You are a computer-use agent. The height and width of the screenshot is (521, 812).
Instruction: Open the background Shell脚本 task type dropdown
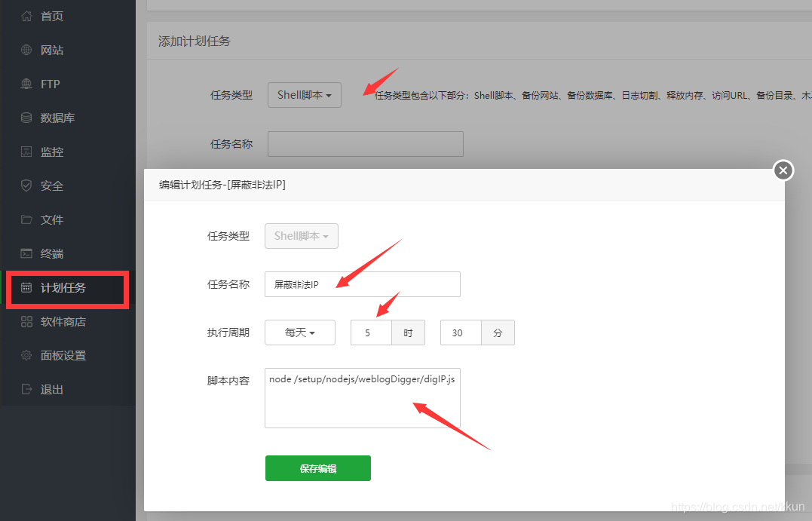pyautogui.click(x=304, y=95)
